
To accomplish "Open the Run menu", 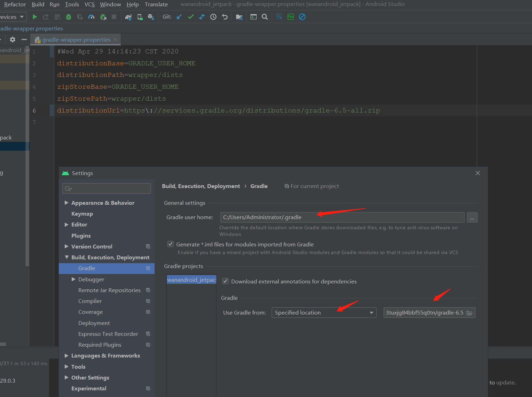I will (55, 4).
